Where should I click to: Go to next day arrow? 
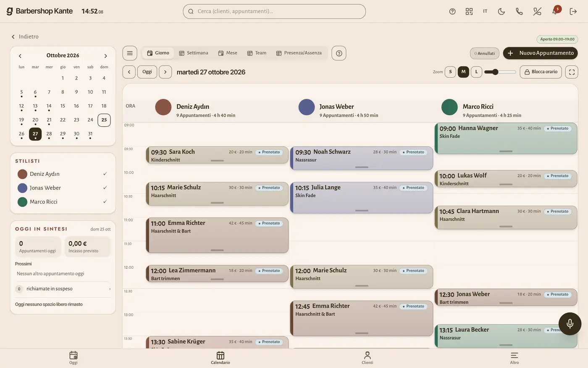coord(165,72)
